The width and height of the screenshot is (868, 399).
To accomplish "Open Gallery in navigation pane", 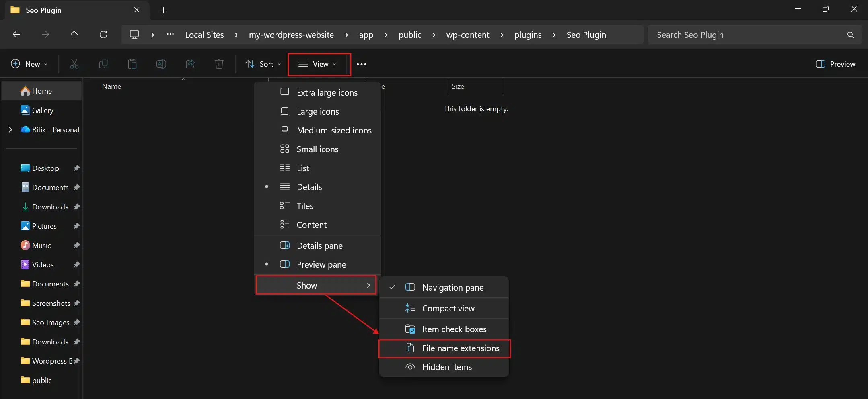I will 42,110.
